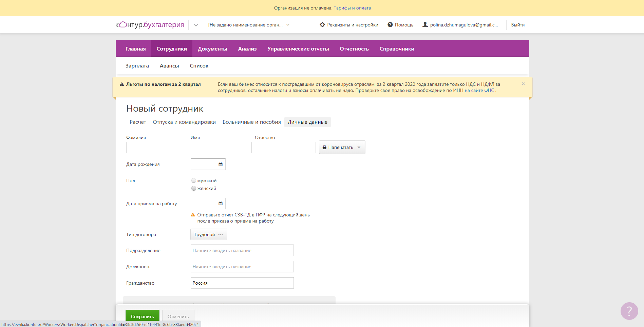The height and width of the screenshot is (327, 644).
Task: Open calendar icon for Дата рождения
Action: [221, 164]
